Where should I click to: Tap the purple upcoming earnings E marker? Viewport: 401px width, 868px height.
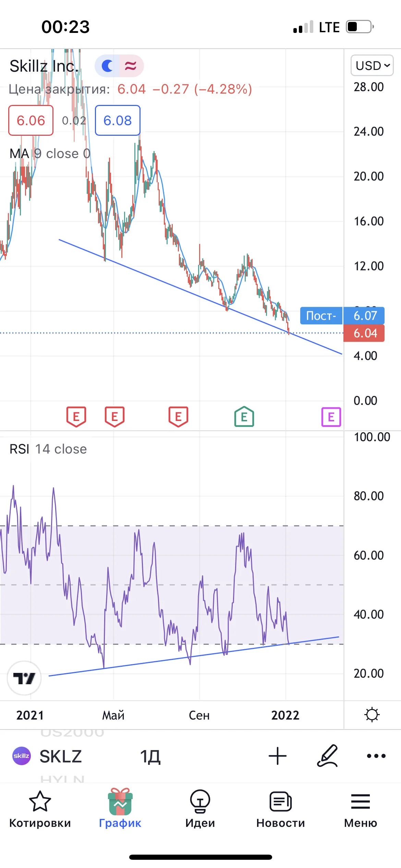(331, 417)
